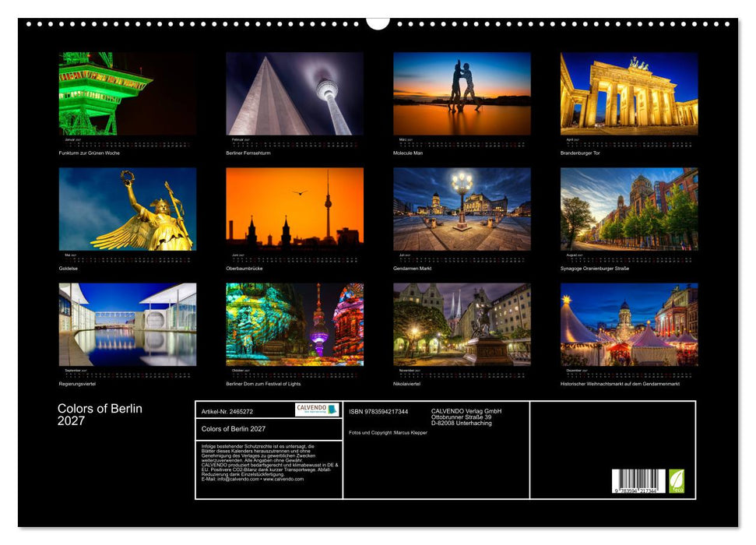
Task: Click the text 'D-82008 Unterhaching'
Action: pyautogui.click(x=462, y=423)
